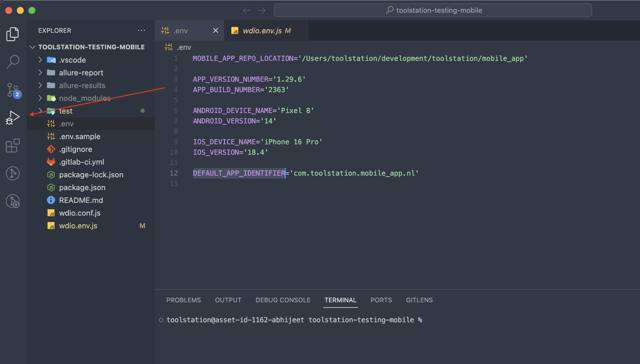Select the GitLens icon in the sidebar
This screenshot has height=364, width=640.
coord(12,173)
